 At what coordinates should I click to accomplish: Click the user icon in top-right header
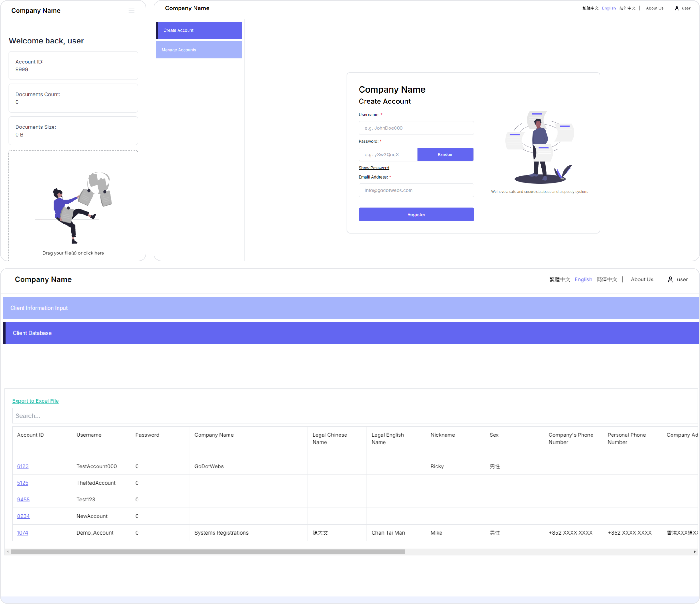coord(677,8)
